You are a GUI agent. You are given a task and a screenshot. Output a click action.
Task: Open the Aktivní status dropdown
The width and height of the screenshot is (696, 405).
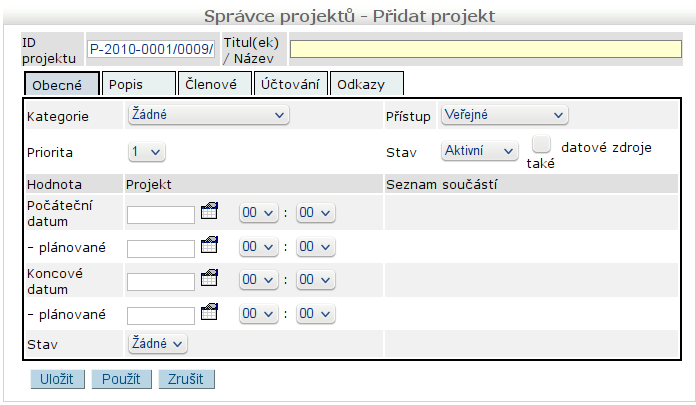(479, 150)
